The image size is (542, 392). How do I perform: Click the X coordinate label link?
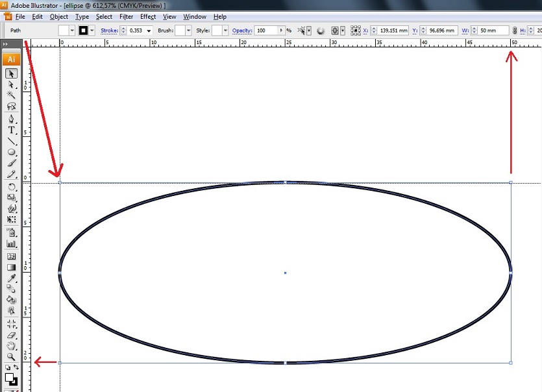[365, 31]
